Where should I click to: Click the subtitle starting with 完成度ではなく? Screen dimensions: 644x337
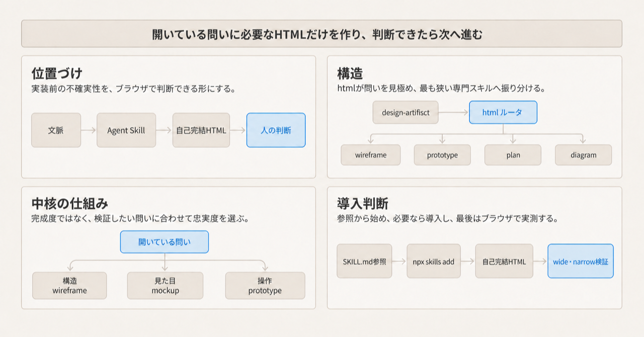point(140,219)
